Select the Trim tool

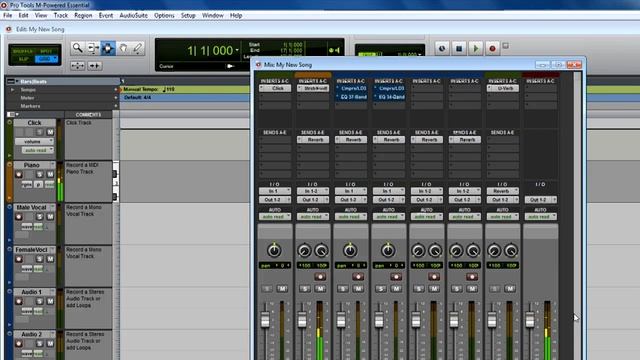click(93, 48)
